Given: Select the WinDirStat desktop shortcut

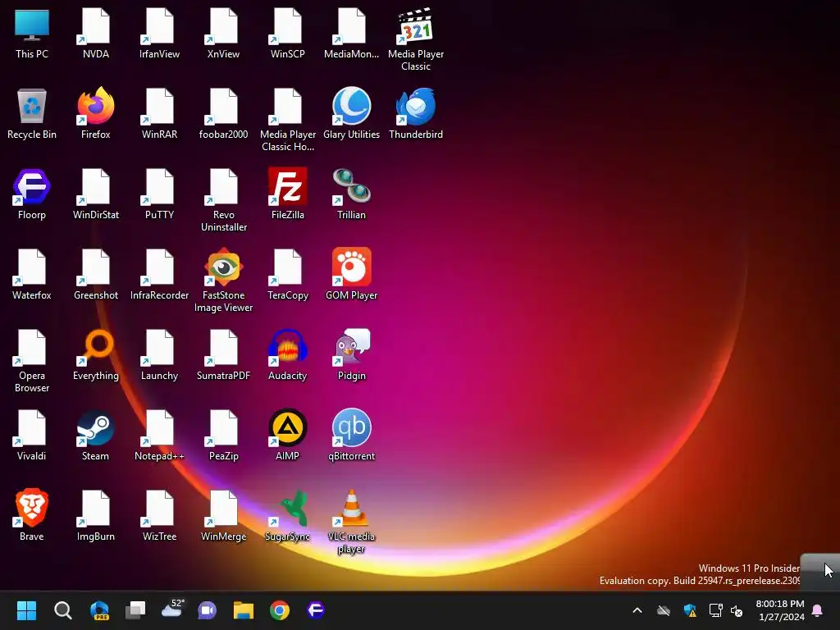Looking at the screenshot, I should 95,194.
